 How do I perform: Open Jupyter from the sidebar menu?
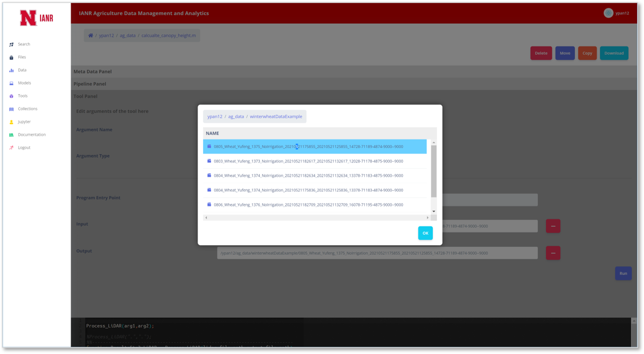click(24, 121)
